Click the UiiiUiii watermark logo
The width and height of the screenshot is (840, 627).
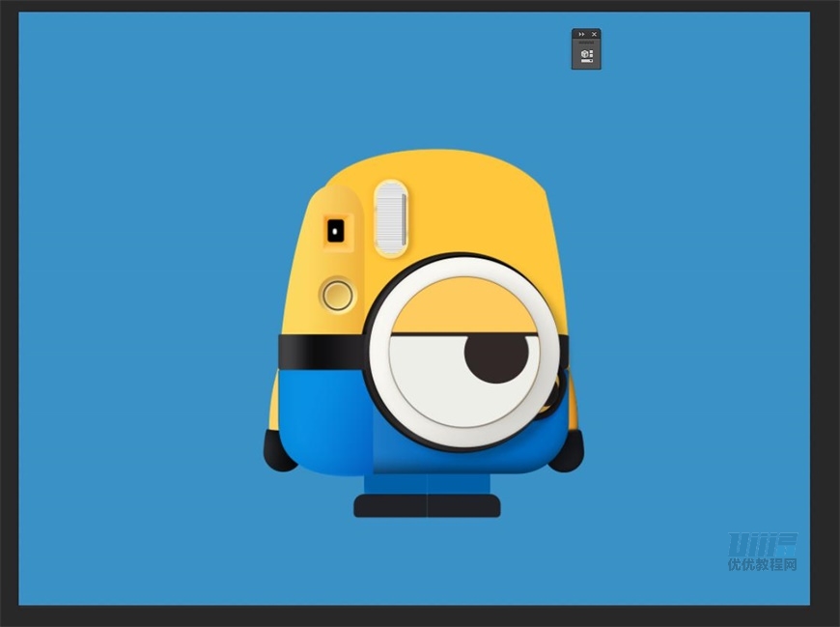[762, 545]
